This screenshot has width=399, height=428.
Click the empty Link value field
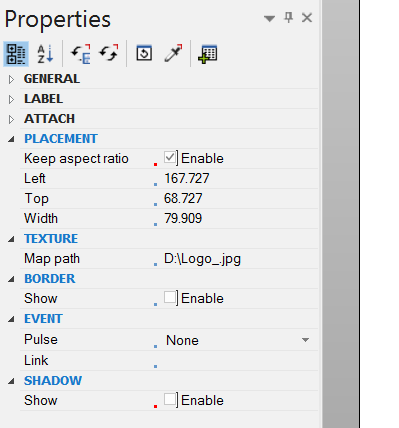coord(238,361)
